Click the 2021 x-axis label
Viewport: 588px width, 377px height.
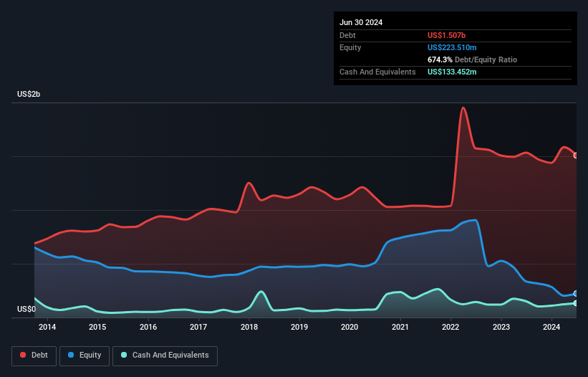(400, 327)
